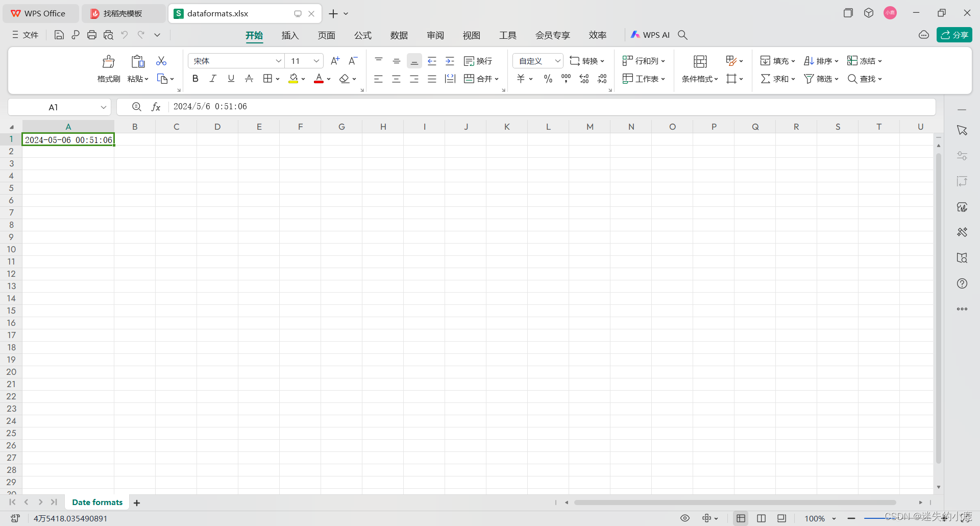Click the magnifier icon in formula bar
980x526 pixels.
(x=136, y=107)
